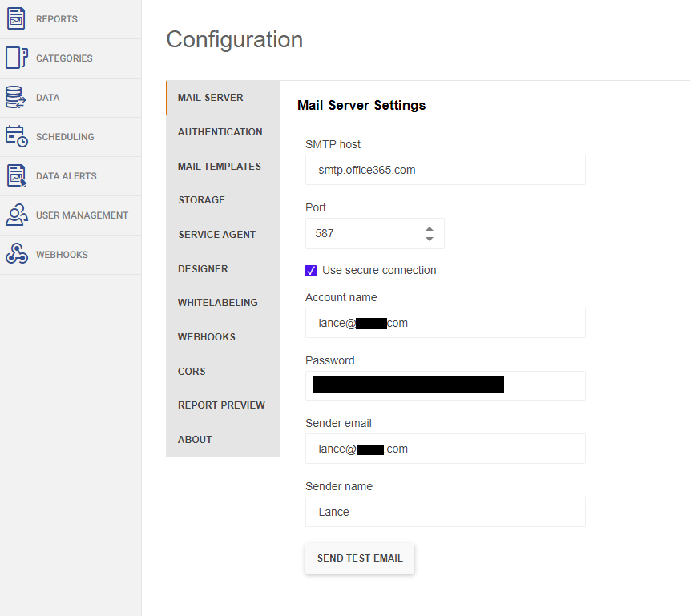The height and width of the screenshot is (616, 690).
Task: Decrement the Port value
Action: point(430,238)
